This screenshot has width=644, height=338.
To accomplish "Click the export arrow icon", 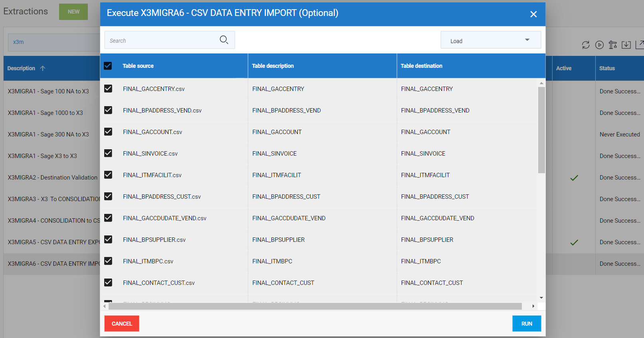I will coord(639,45).
